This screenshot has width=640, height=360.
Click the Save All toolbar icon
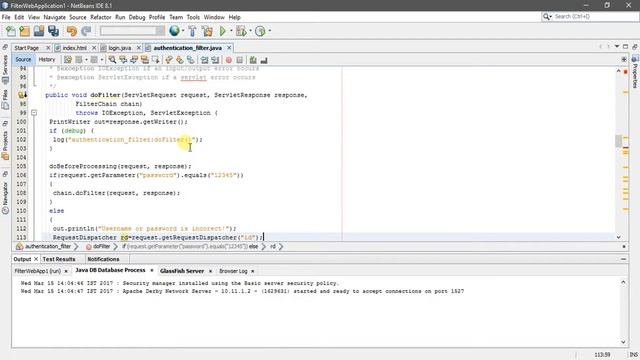coord(53,31)
